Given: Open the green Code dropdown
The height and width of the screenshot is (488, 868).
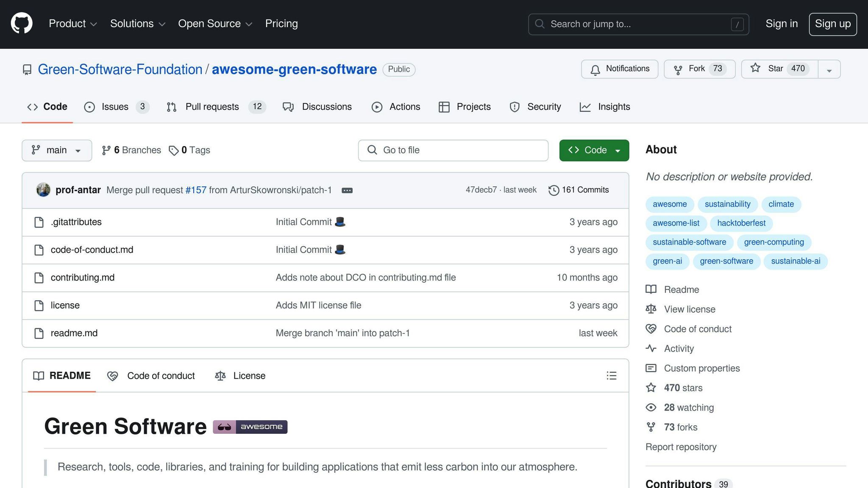Looking at the screenshot, I should click(594, 150).
